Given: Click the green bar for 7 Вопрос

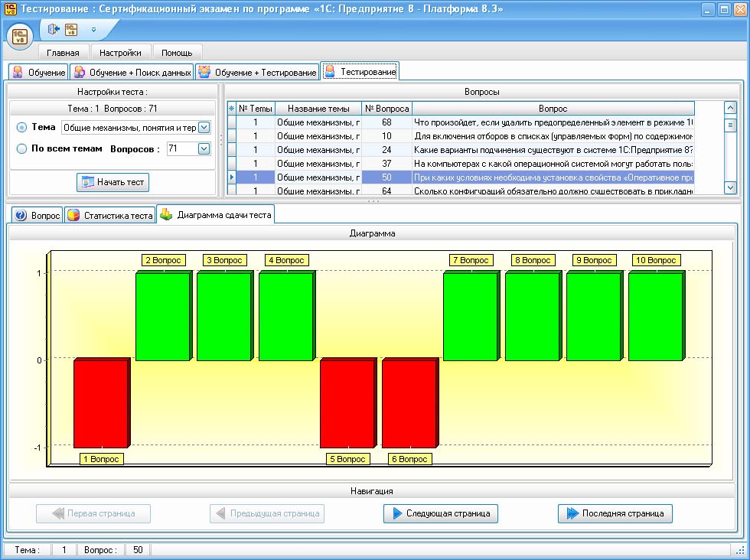Looking at the screenshot, I should tap(471, 316).
